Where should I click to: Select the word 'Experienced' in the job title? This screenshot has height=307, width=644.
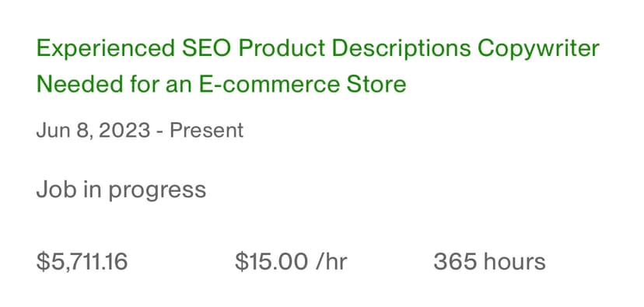tap(106, 50)
